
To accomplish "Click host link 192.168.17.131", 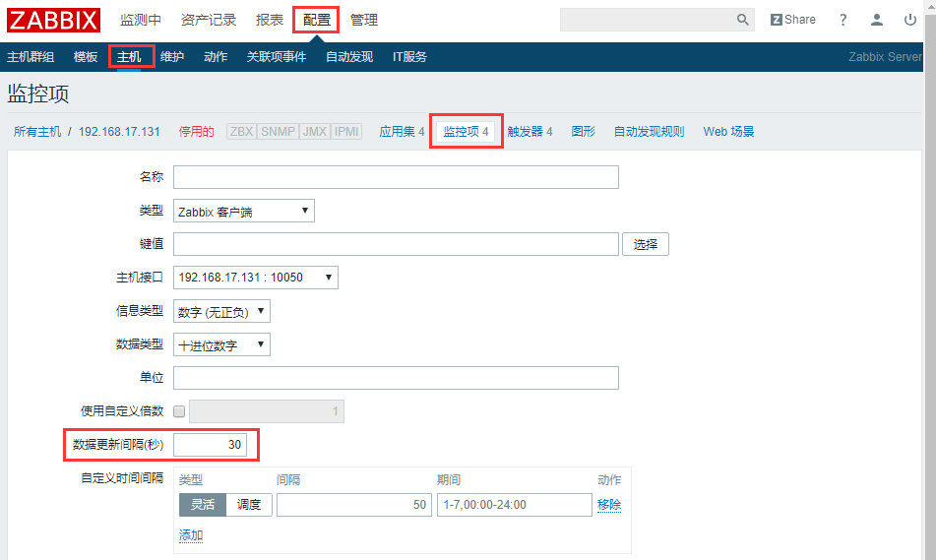I will [x=119, y=131].
